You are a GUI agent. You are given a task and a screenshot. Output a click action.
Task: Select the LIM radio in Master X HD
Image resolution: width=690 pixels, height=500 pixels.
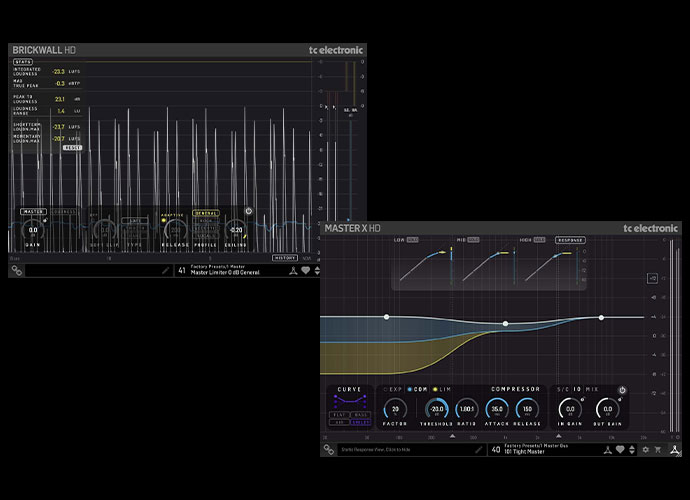[x=442, y=390]
